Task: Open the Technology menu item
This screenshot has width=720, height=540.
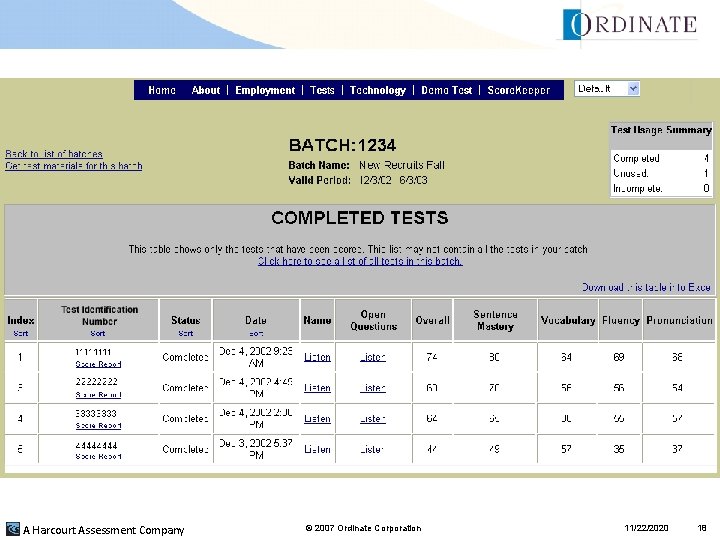Action: pyautogui.click(x=378, y=90)
